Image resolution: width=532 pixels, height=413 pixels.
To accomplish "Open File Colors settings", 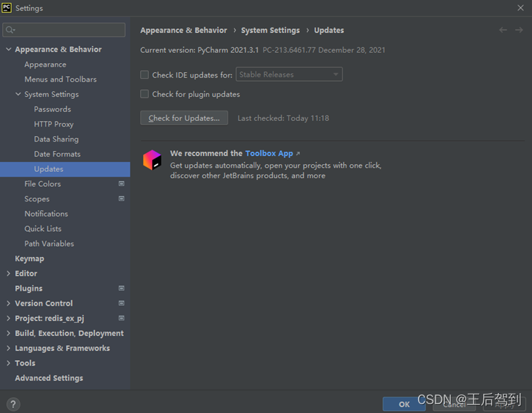I will (x=43, y=183).
